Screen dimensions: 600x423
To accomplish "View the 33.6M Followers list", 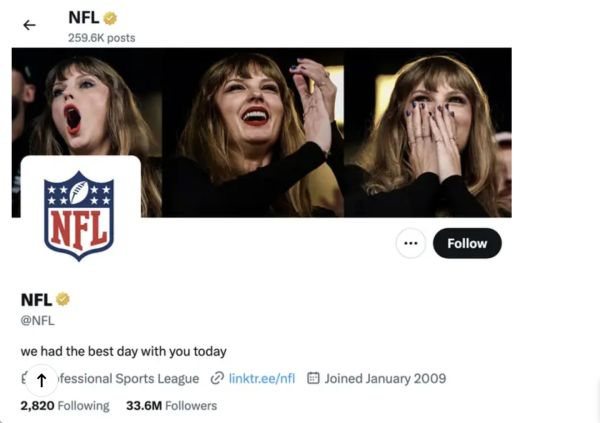I will 171,406.
